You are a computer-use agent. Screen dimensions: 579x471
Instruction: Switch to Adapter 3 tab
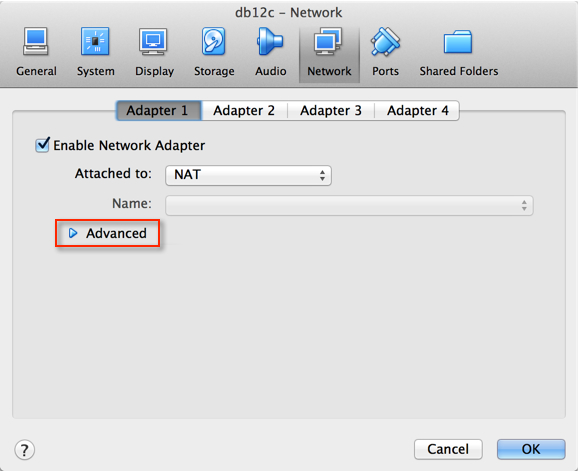(x=331, y=110)
